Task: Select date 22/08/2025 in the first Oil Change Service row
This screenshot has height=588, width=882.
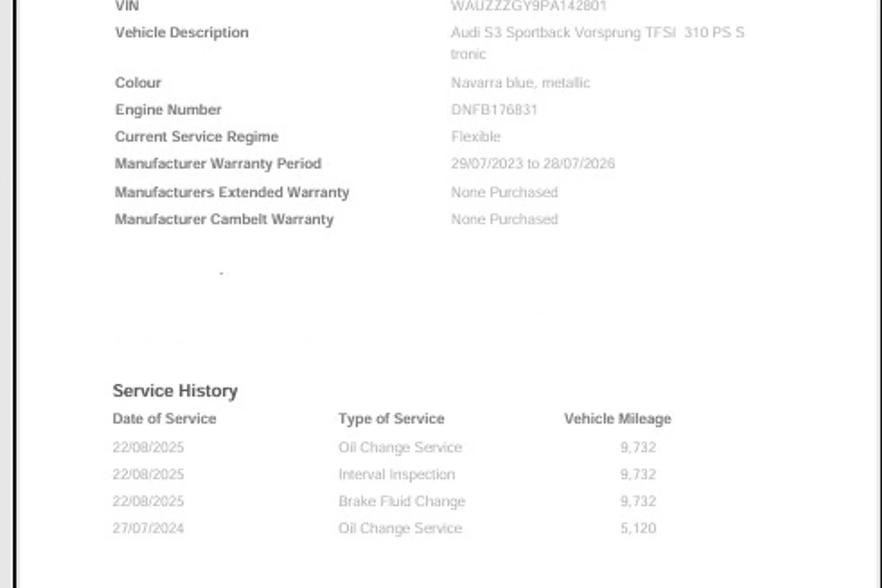Action: pyautogui.click(x=148, y=447)
